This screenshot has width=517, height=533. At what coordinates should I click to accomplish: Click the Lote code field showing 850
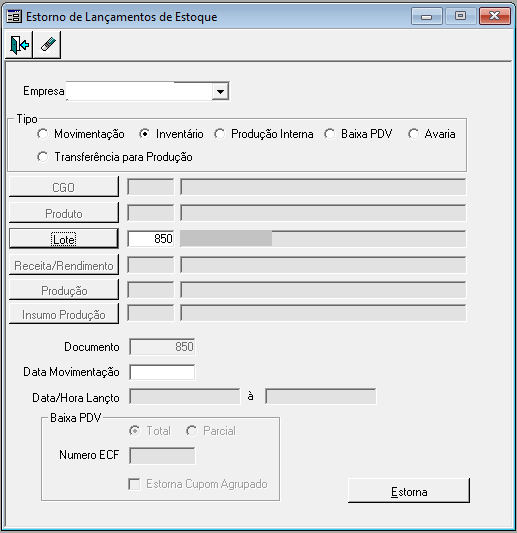[151, 239]
